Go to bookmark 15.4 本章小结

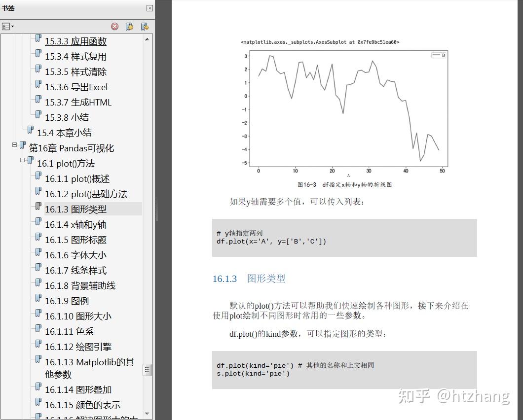64,133
